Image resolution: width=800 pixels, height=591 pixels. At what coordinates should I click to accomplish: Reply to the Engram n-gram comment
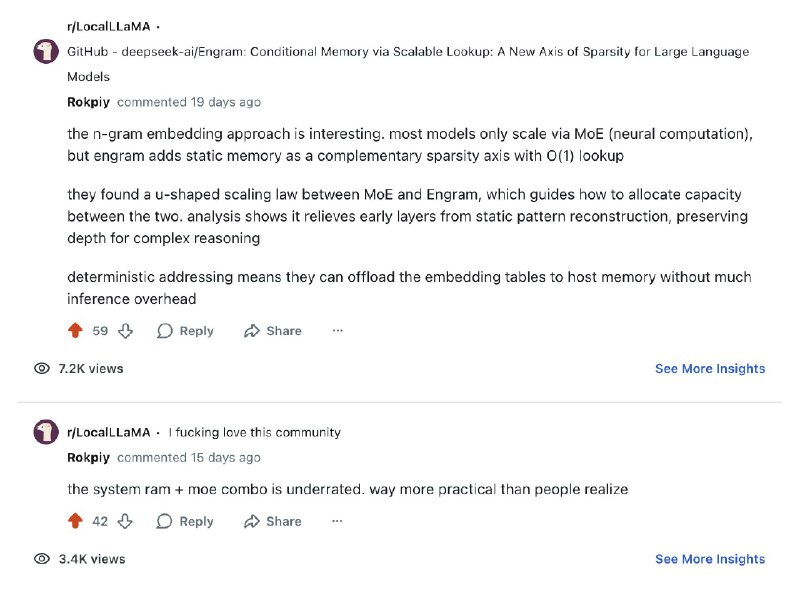(x=186, y=330)
